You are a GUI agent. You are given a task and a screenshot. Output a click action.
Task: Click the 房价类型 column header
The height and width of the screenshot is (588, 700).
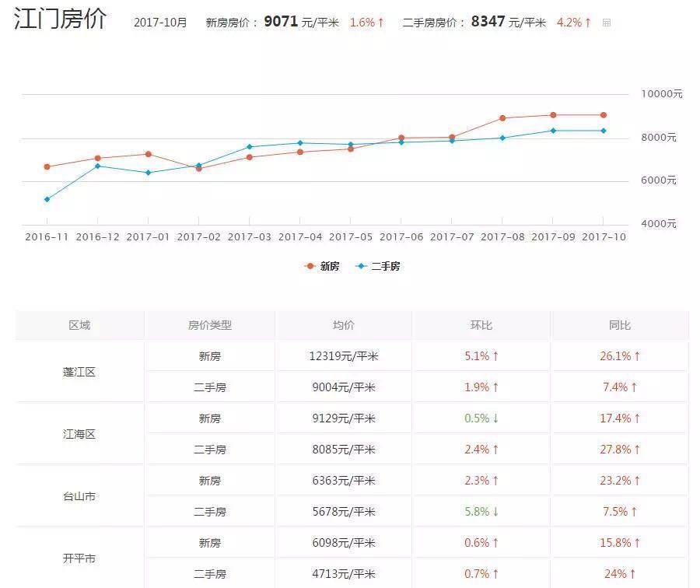[210, 325]
